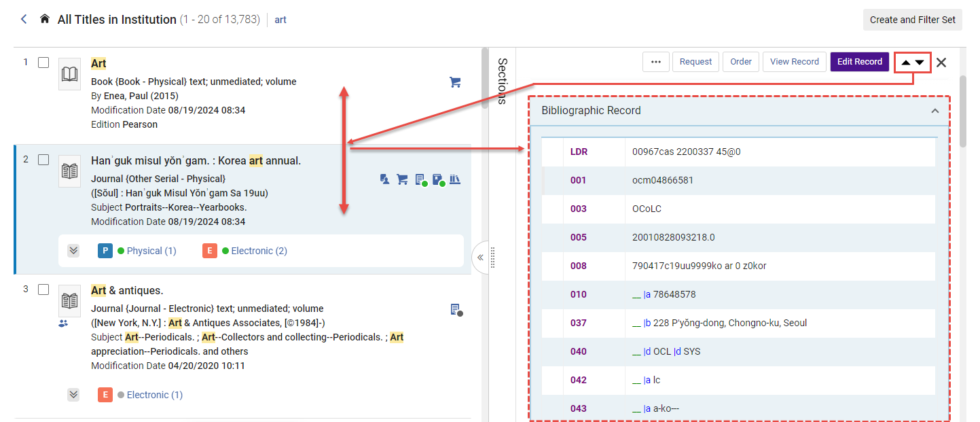Click the journal thumbnail of Han'guk misul record
The width and height of the screenshot is (980, 422).
click(x=70, y=171)
